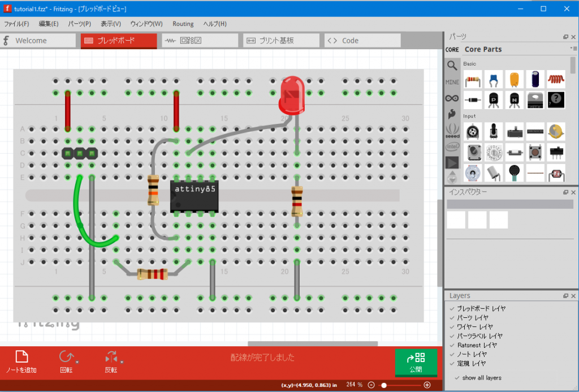579x392 pixels.
Task: Toggle the パーツ レイヤ checkbox
Action: [x=452, y=318]
